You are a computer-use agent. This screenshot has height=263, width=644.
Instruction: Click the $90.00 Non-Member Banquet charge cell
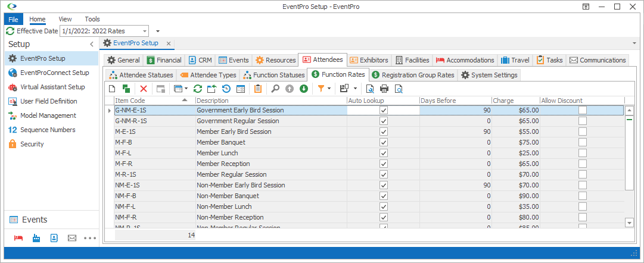[x=516, y=195]
